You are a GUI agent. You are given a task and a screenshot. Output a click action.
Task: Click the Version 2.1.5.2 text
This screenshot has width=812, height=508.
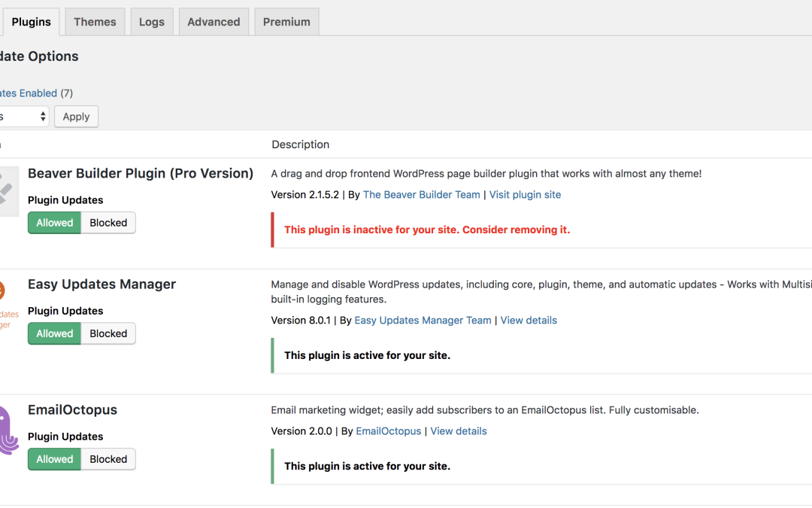(305, 195)
